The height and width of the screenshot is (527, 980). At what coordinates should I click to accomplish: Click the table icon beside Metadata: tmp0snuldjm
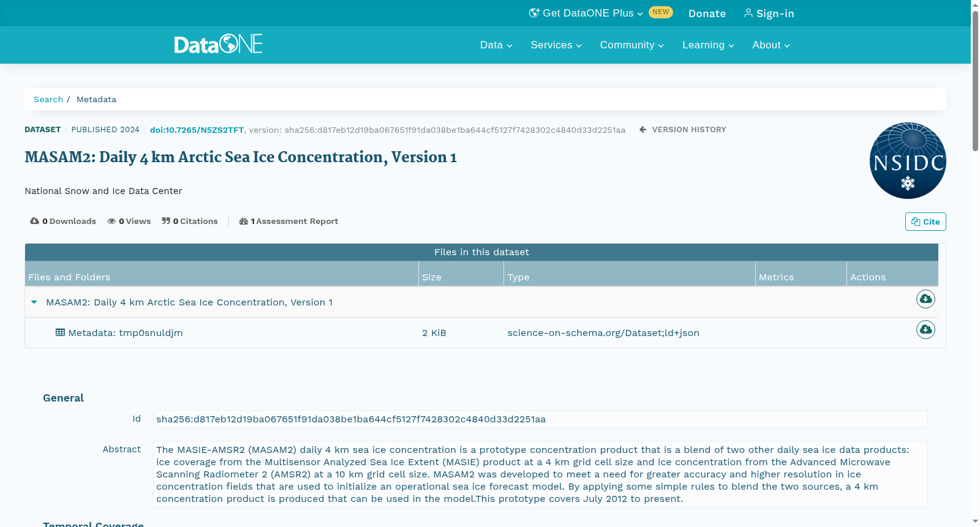tap(60, 332)
